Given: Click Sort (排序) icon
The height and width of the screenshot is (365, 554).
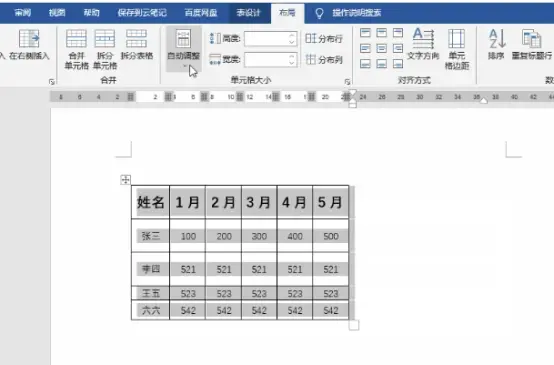Looking at the screenshot, I should [x=497, y=39].
